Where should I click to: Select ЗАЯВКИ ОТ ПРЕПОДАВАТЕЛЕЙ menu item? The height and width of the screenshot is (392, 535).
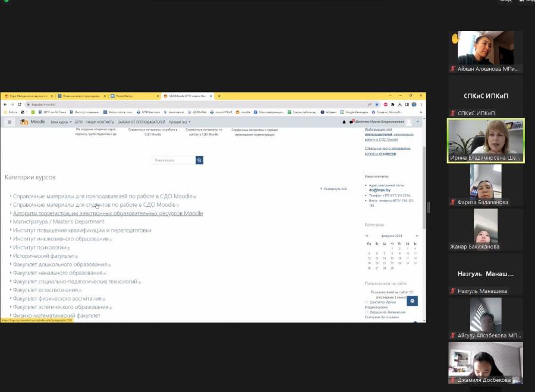coord(141,122)
